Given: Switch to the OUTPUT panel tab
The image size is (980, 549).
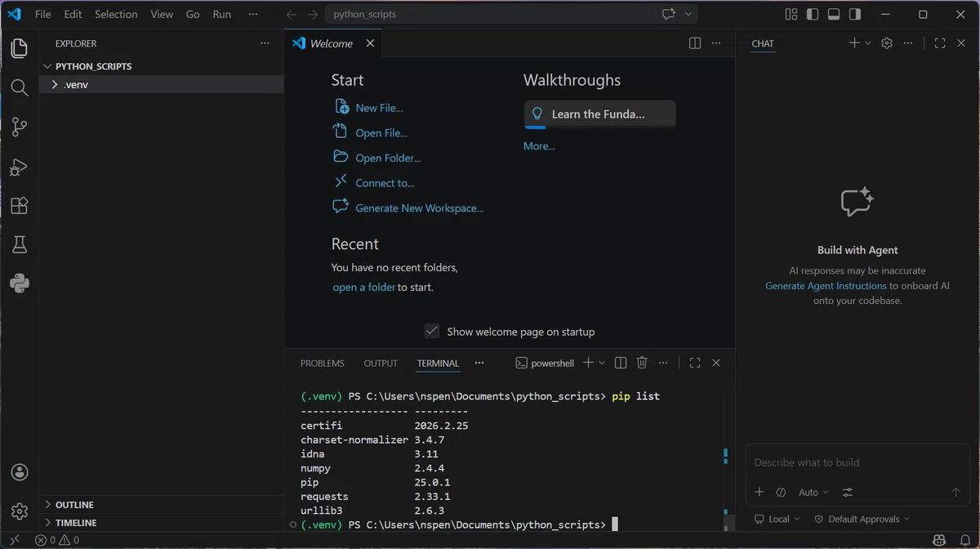Looking at the screenshot, I should point(381,364).
